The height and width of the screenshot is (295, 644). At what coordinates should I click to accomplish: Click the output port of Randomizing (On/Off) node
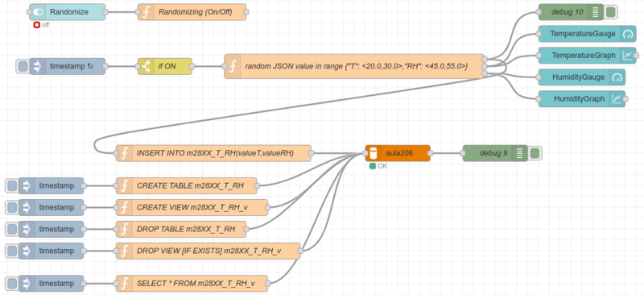pyautogui.click(x=246, y=12)
